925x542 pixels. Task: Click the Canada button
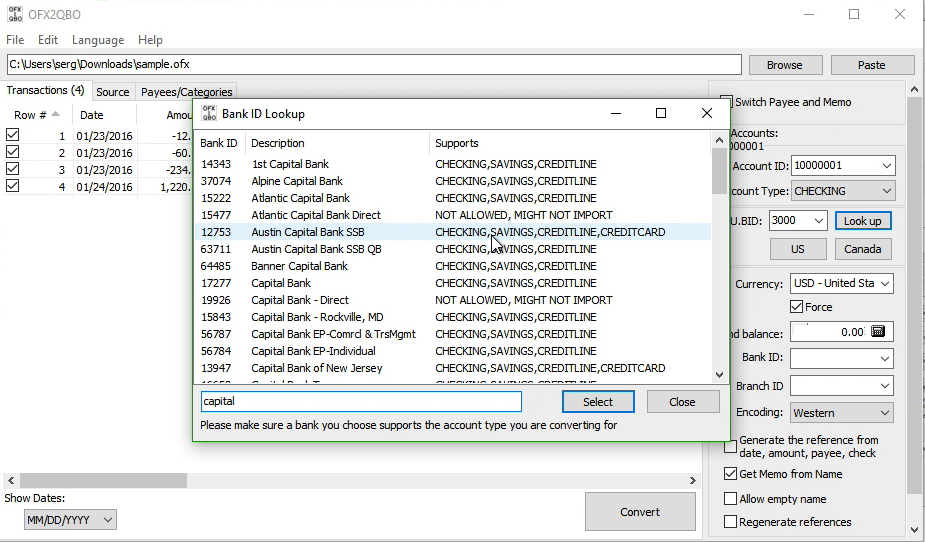pos(862,249)
